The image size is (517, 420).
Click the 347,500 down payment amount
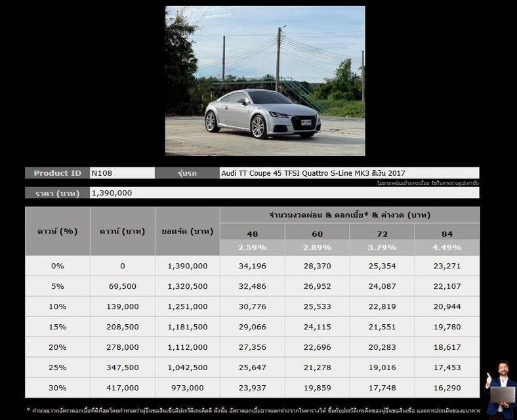point(122,367)
